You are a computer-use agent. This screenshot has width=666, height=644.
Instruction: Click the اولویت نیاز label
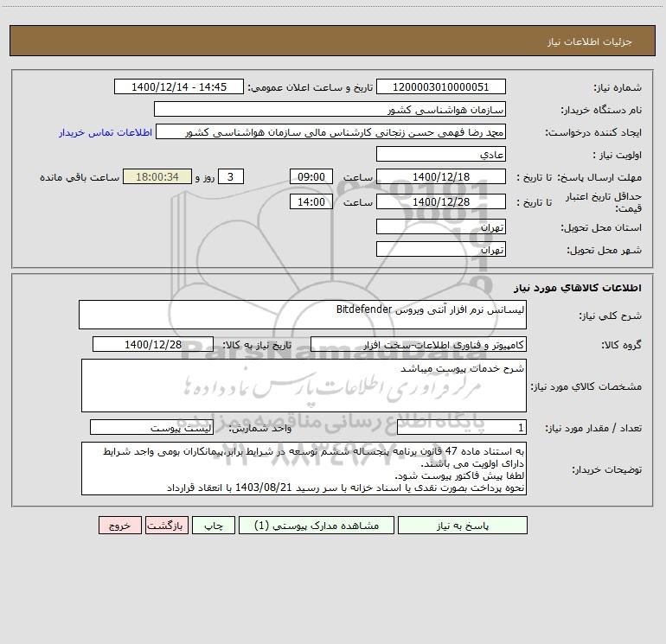(618, 155)
